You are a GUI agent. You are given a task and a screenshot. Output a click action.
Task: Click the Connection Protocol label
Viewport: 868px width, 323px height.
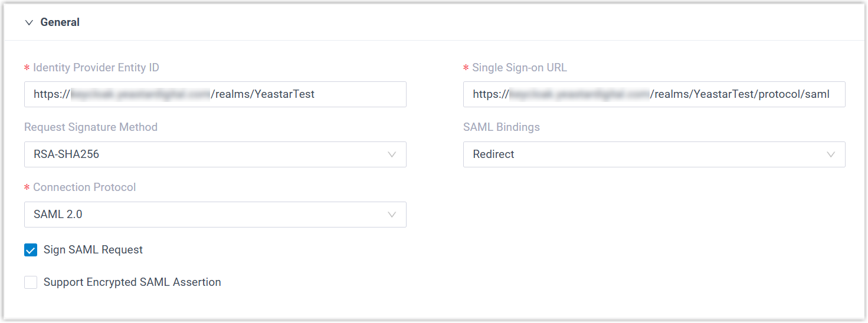tap(84, 187)
